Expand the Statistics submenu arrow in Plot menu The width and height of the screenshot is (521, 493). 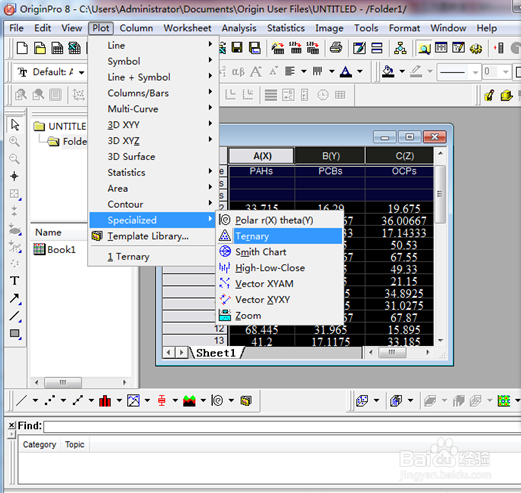[x=210, y=171]
